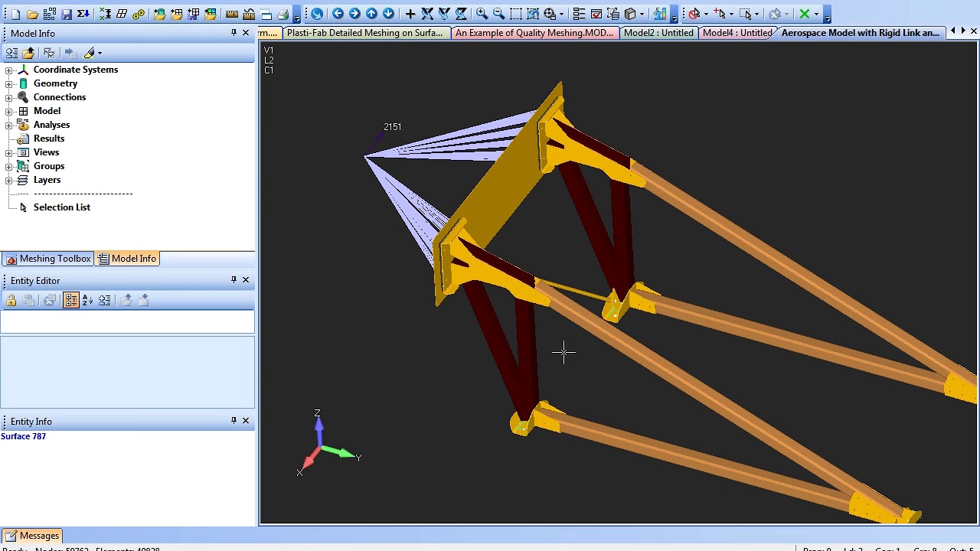This screenshot has width=980, height=551.
Task: Toggle pin on Entity Info panel
Action: (234, 421)
